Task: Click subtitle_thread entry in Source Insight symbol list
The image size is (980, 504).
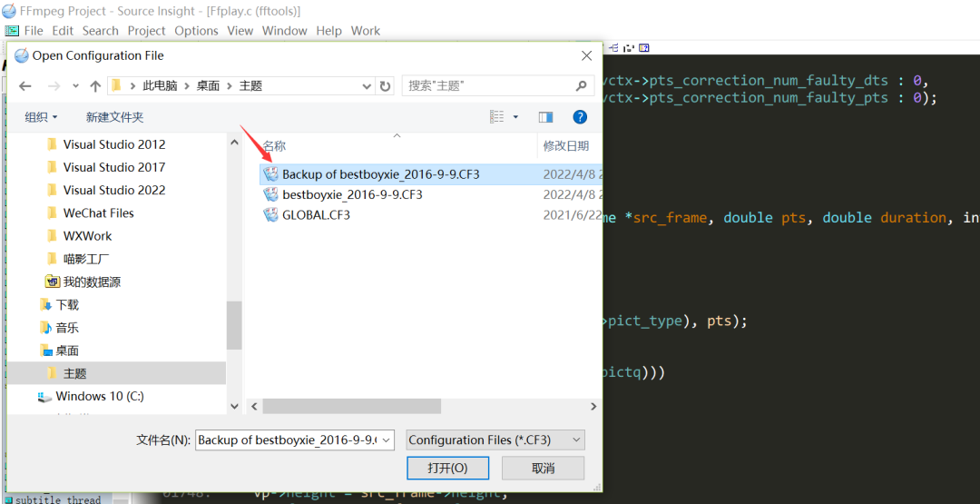Action: tap(57, 499)
